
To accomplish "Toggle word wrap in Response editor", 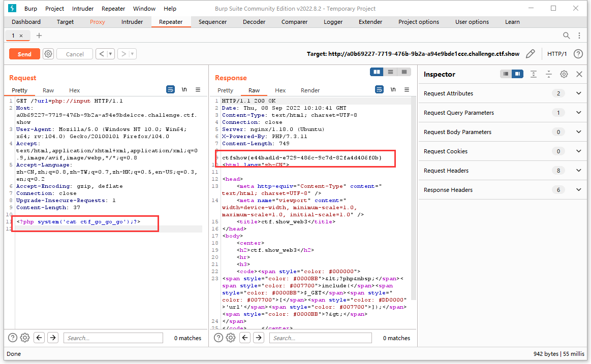I will click(x=379, y=89).
